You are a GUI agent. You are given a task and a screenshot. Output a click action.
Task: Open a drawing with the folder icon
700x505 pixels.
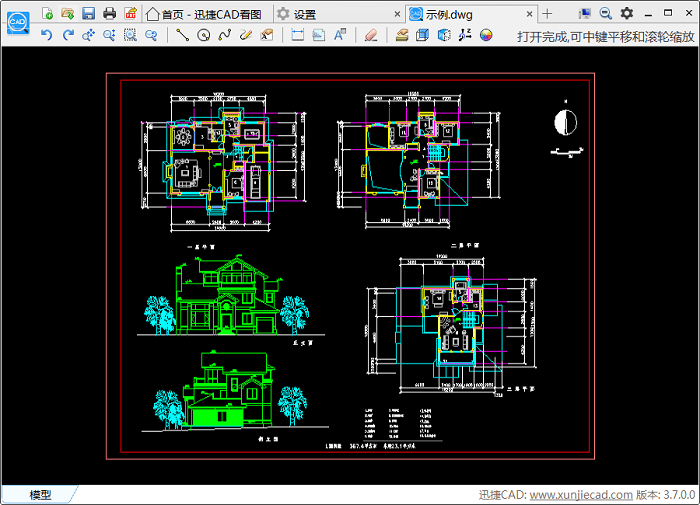coord(67,13)
